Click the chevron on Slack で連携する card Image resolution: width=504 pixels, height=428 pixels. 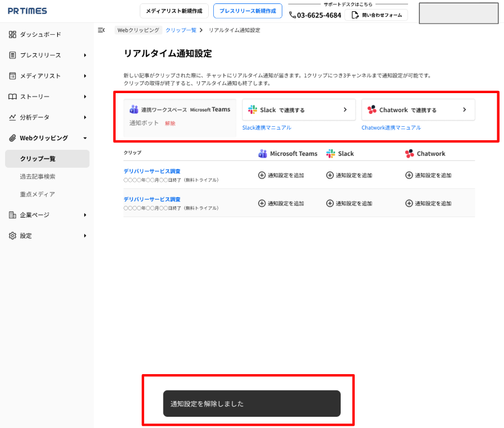point(345,109)
